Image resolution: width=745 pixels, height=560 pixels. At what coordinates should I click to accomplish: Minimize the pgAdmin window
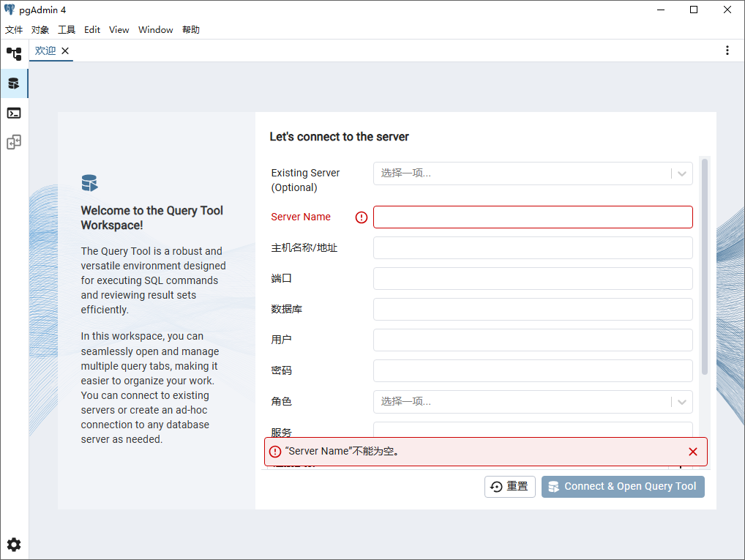click(661, 10)
